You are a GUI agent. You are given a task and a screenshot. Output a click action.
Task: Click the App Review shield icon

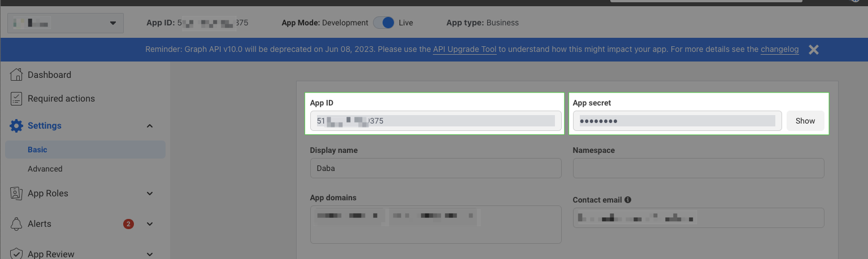pyautogui.click(x=16, y=254)
